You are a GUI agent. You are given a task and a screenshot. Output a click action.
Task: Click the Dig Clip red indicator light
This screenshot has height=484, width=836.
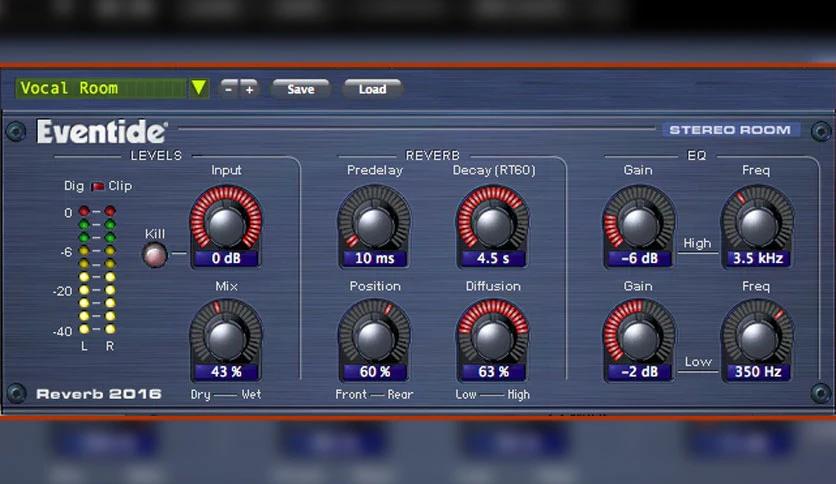click(x=97, y=186)
